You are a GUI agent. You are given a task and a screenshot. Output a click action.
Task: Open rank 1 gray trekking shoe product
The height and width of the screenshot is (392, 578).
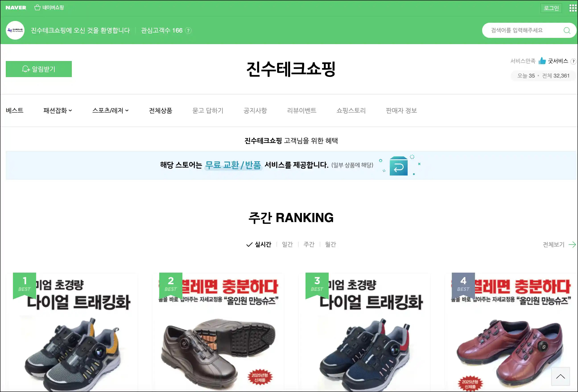pos(72,332)
